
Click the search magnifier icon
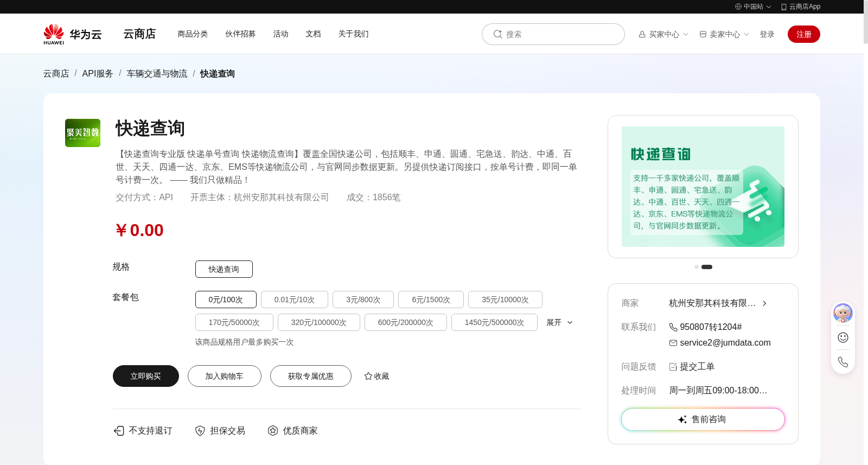497,34
